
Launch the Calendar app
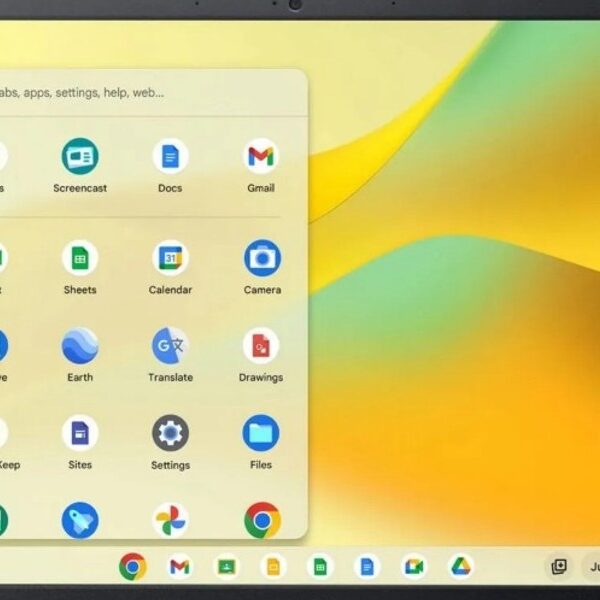coord(170,258)
